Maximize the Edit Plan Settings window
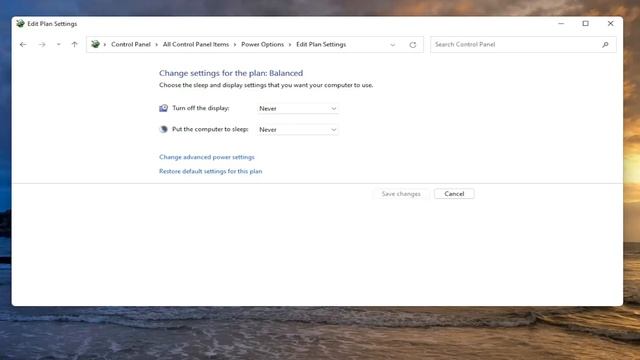 point(585,24)
